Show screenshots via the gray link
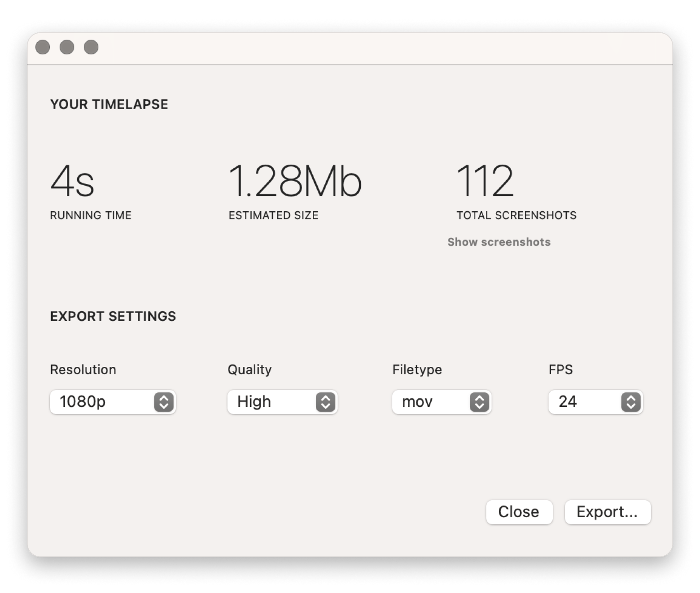This screenshot has height=593, width=700. (x=499, y=242)
